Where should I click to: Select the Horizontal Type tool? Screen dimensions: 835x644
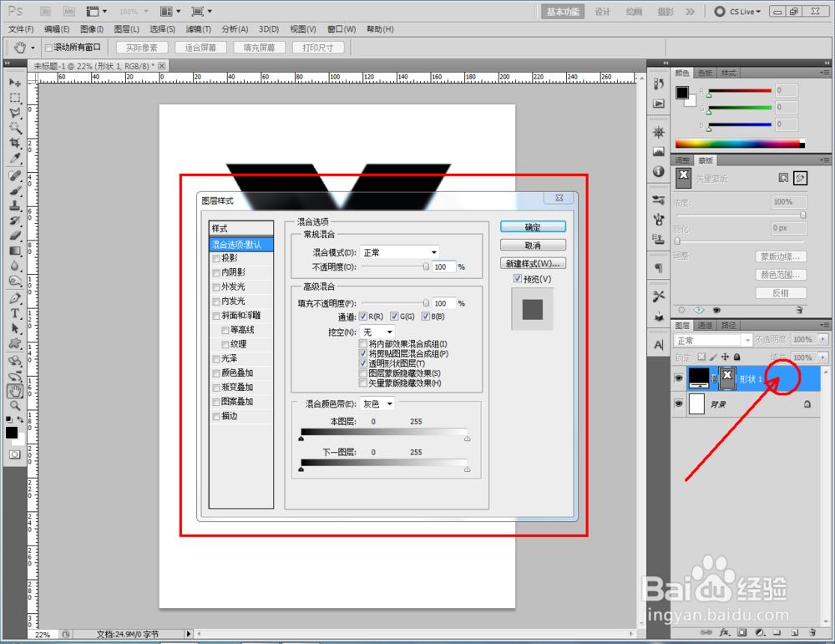coord(15,313)
